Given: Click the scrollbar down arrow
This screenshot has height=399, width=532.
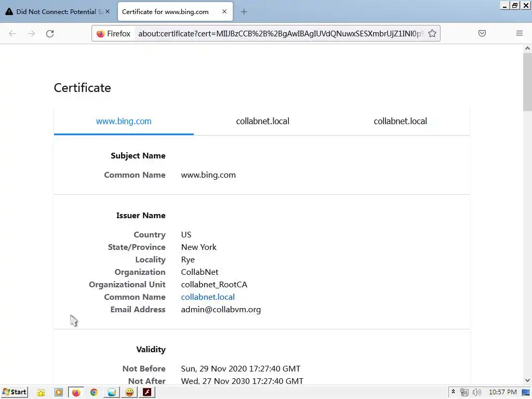Looking at the screenshot, I should pyautogui.click(x=527, y=380).
